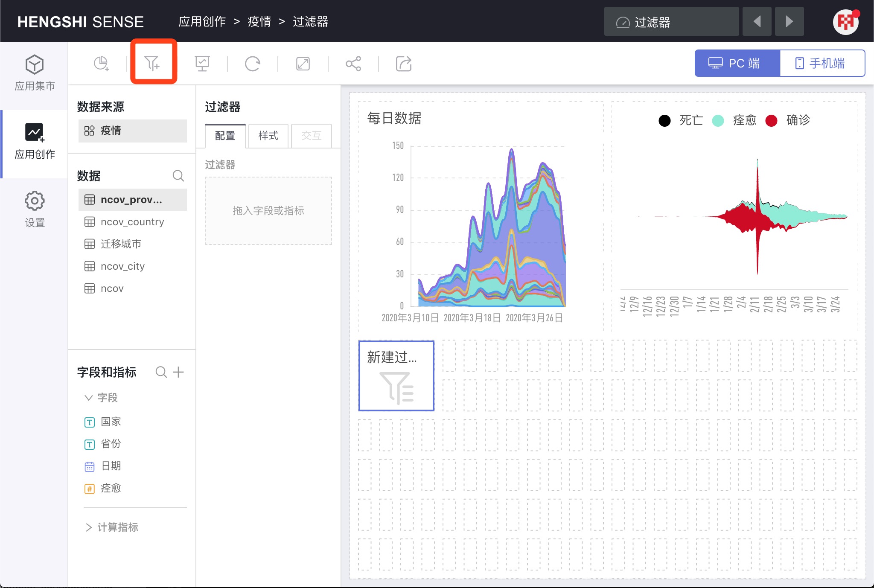This screenshot has height=588, width=874.
Task: Click the refresh toolbar icon
Action: point(253,64)
